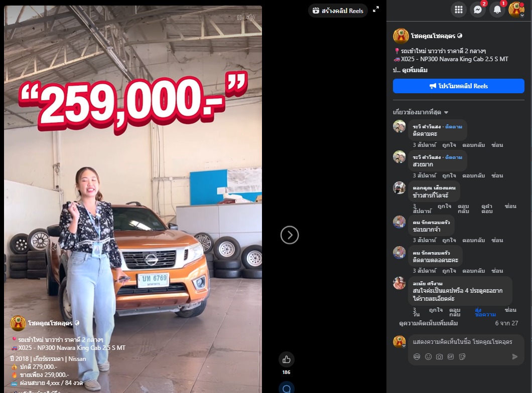Attach a photo with the camera icon

tap(439, 357)
